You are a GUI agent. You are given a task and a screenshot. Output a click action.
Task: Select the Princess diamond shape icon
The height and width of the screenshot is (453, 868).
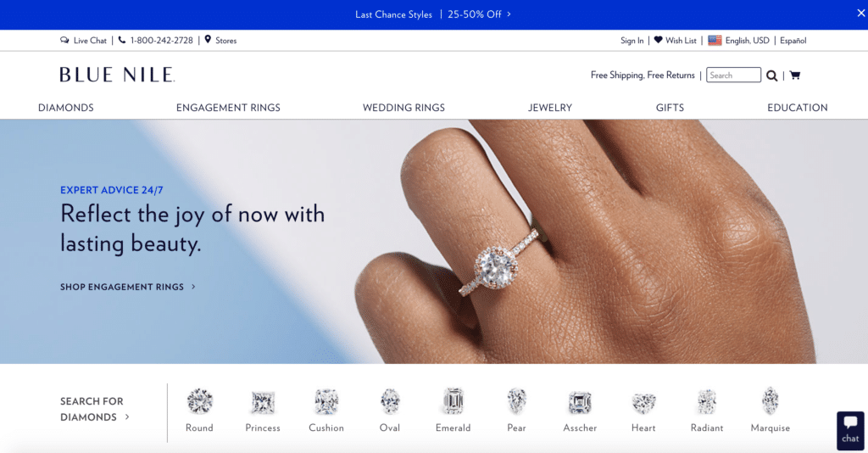[x=263, y=403]
